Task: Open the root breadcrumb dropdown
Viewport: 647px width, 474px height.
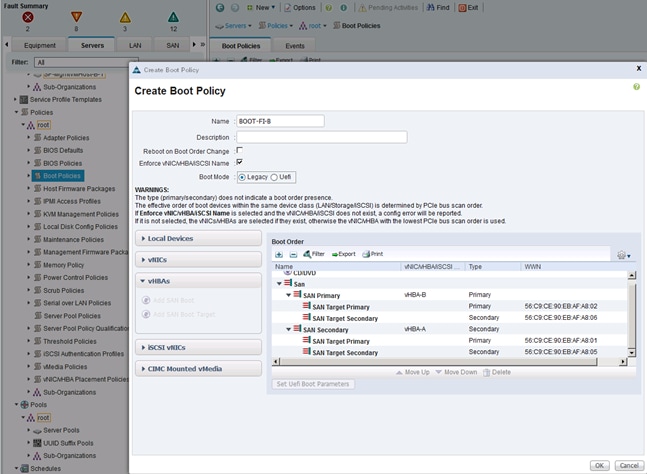Action: (313, 26)
